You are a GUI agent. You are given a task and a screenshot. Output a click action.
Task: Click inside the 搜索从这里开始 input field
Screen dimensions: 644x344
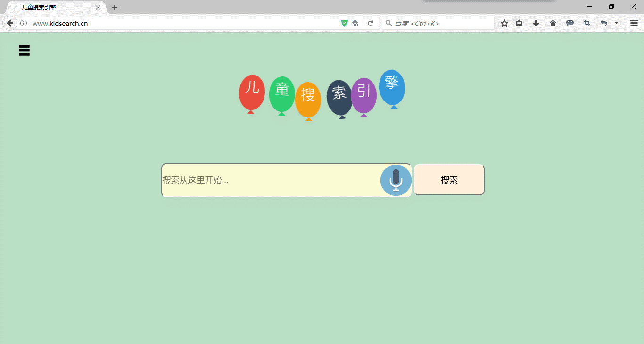(264, 180)
